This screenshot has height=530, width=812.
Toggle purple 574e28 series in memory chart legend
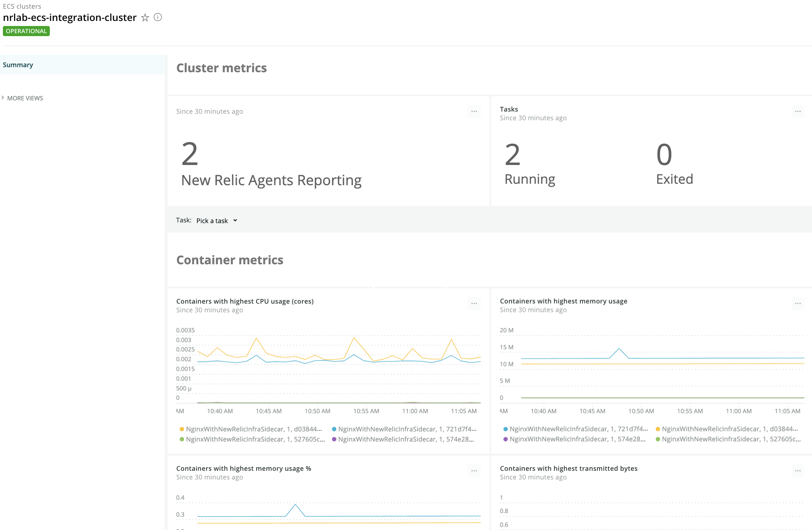[x=574, y=439]
